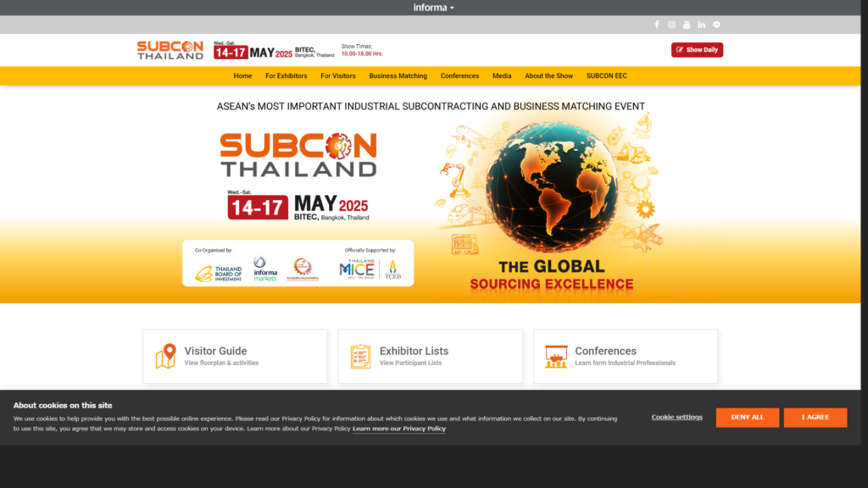Open the LINE chat social icon
Screen dimensions: 868x488
716,25
